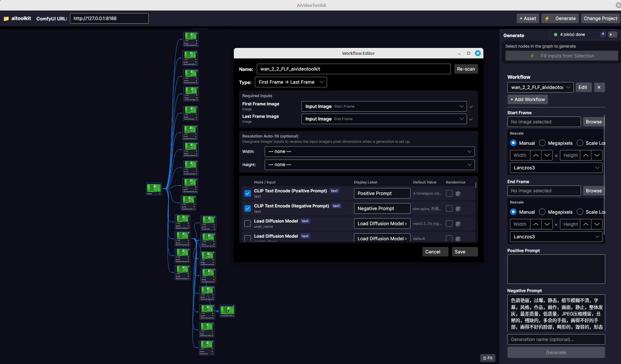Save the workflow editor changes
621x364 pixels.
465,252
